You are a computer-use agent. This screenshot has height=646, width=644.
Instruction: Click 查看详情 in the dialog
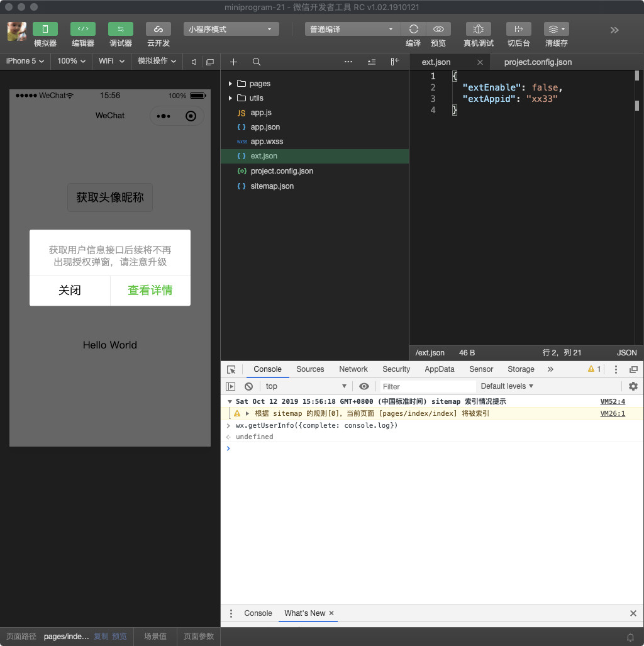point(150,291)
